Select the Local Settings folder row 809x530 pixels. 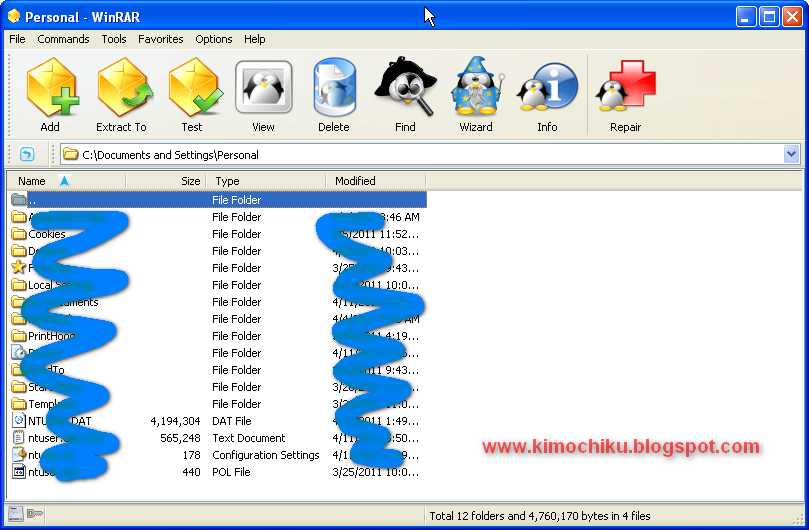click(219, 285)
